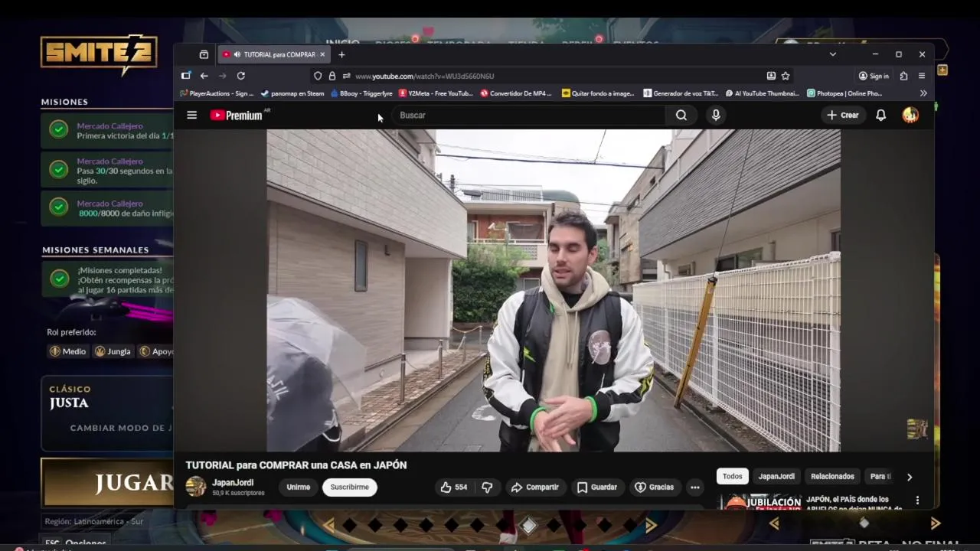Open the more actions three-dot button
Image resolution: width=980 pixels, height=551 pixels.
(x=694, y=487)
